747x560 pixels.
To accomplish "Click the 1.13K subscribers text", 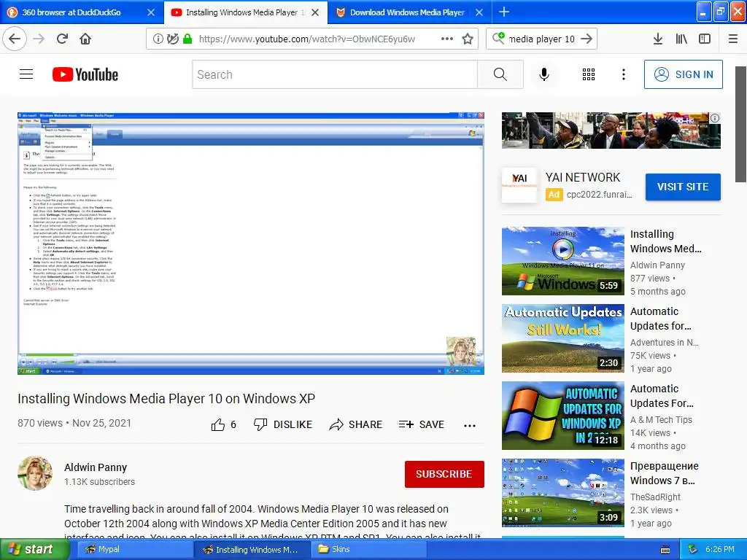I will 99,481.
